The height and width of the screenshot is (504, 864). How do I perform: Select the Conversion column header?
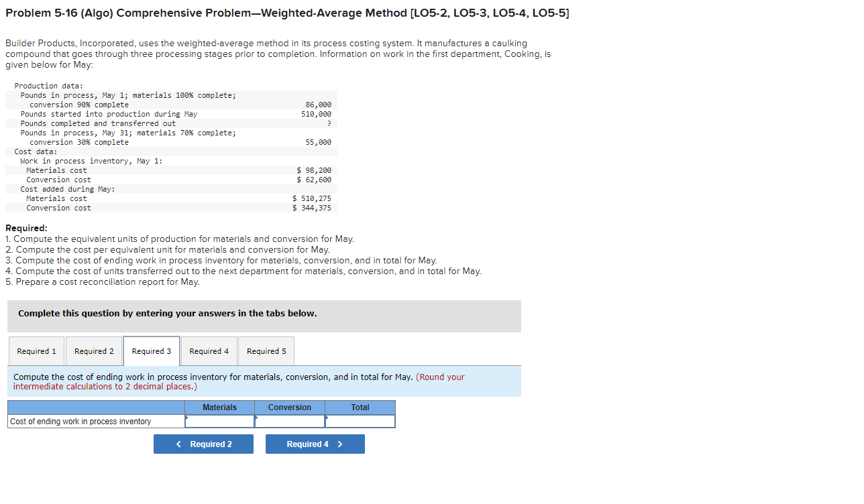click(290, 407)
